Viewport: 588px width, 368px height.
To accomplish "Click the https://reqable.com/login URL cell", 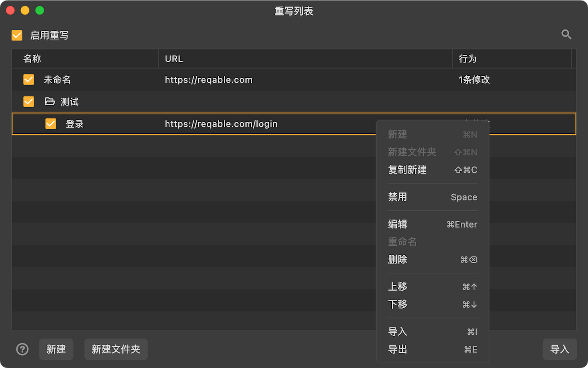I will click(x=221, y=124).
